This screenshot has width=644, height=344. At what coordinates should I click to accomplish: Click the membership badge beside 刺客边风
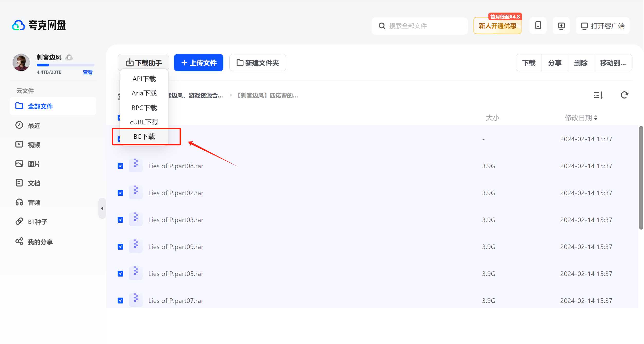(69, 57)
